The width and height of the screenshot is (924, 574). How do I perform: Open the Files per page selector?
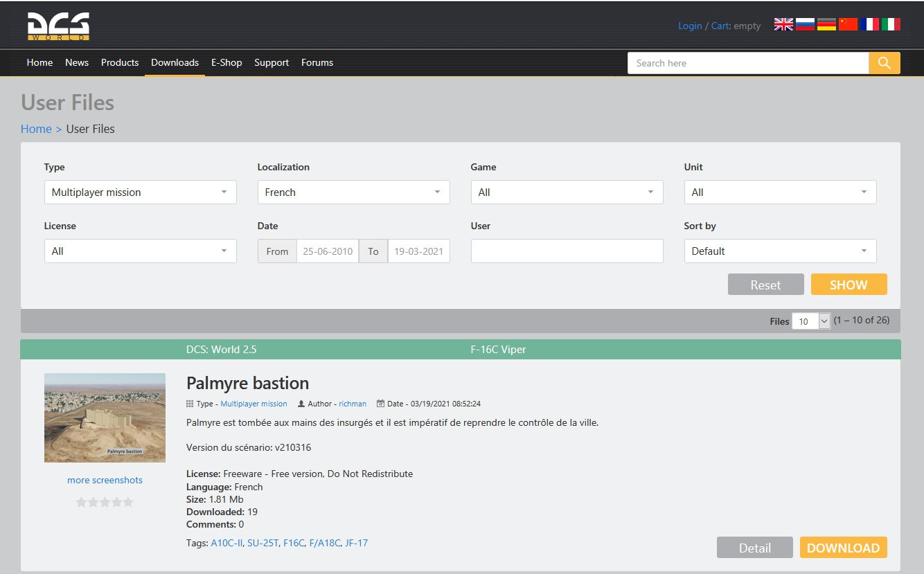pyautogui.click(x=810, y=321)
